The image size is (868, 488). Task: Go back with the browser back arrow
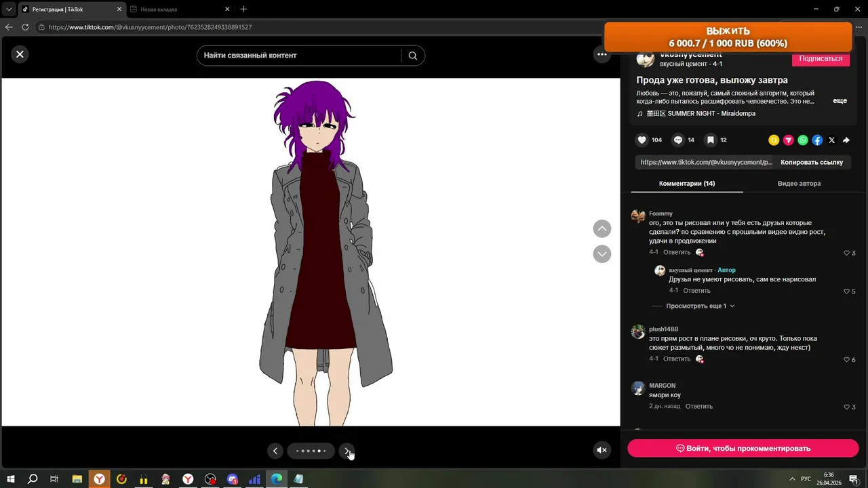click(x=9, y=27)
